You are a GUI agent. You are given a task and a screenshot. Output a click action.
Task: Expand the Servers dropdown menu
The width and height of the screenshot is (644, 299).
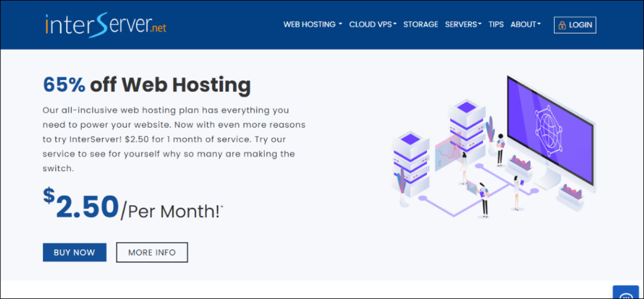463,25
